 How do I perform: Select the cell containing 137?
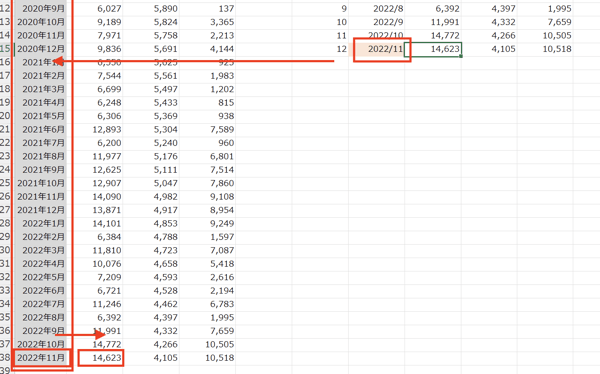[207, 8]
